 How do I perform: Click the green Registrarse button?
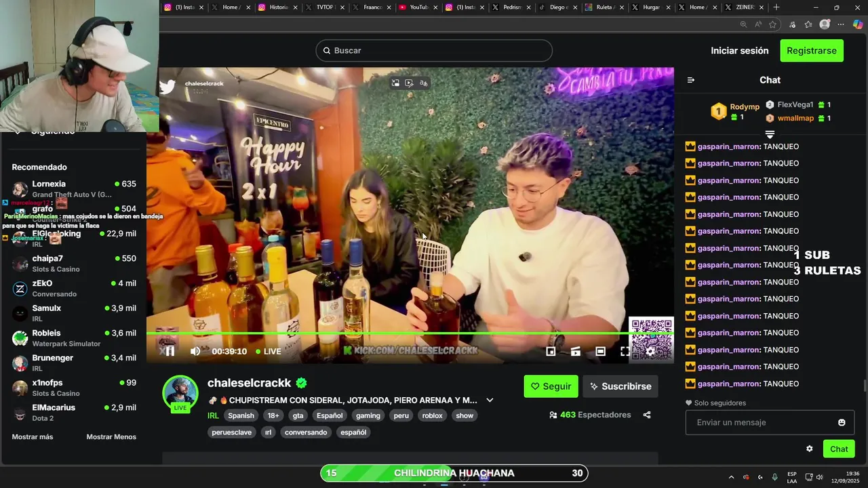(x=811, y=51)
